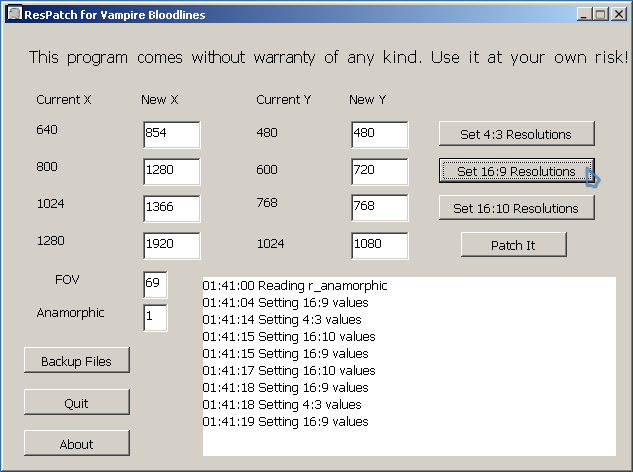
Task: Click the Current Y column label
Action: click(284, 100)
